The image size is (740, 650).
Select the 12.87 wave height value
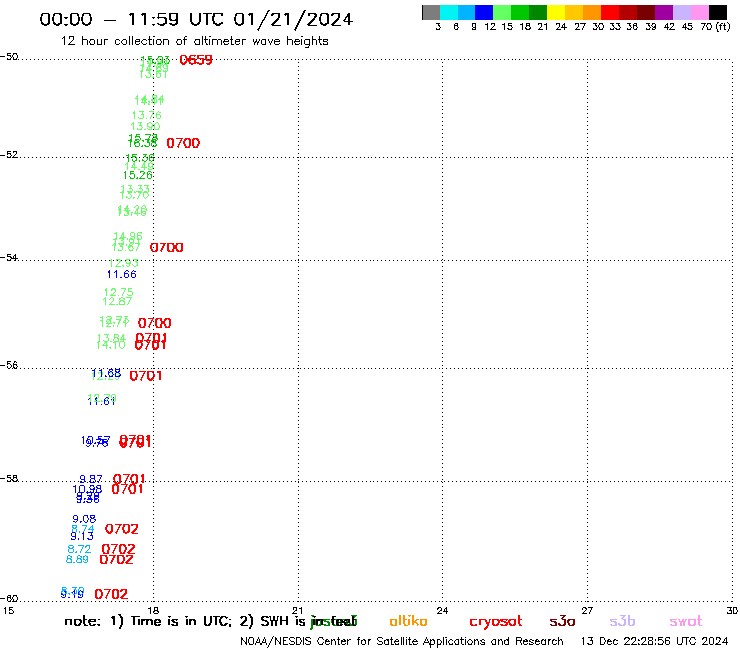coord(117,301)
